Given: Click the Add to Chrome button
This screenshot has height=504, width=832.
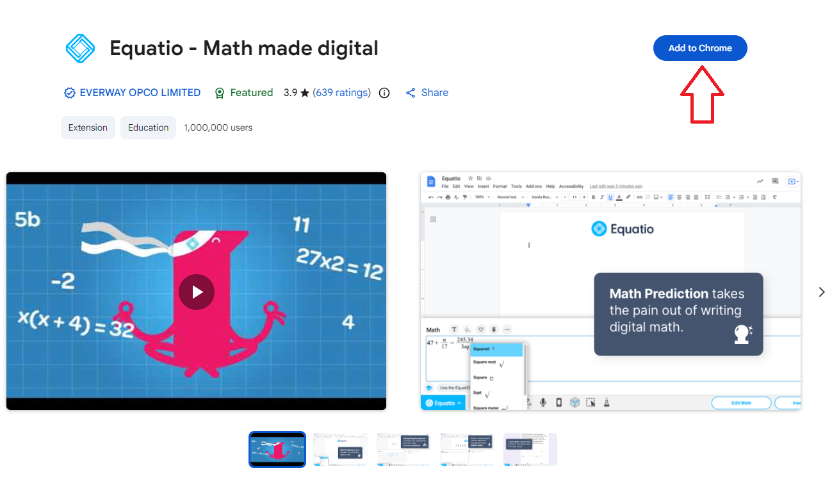Looking at the screenshot, I should [x=700, y=48].
